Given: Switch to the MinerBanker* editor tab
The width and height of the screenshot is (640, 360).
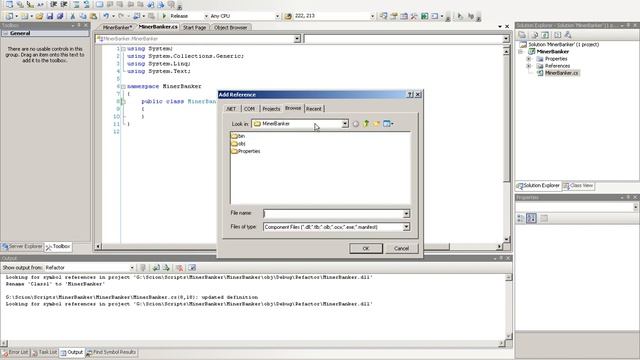Looking at the screenshot, I should coord(117,27).
